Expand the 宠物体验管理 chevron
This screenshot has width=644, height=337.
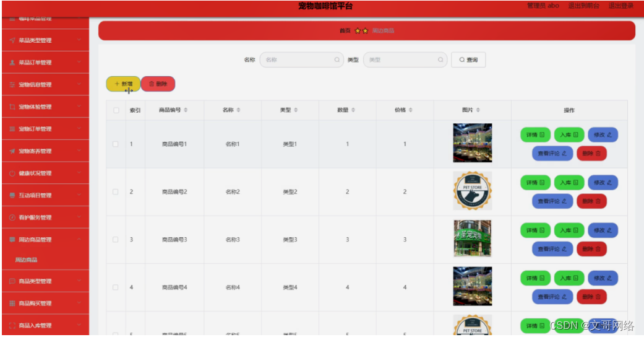tap(79, 107)
